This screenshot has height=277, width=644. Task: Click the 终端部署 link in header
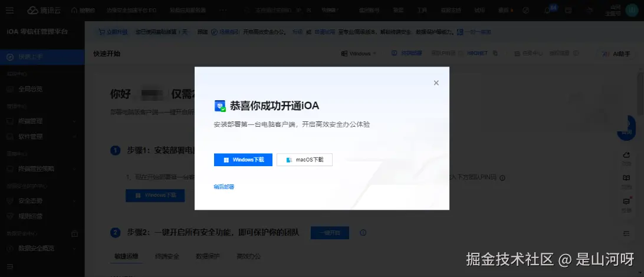click(406, 54)
